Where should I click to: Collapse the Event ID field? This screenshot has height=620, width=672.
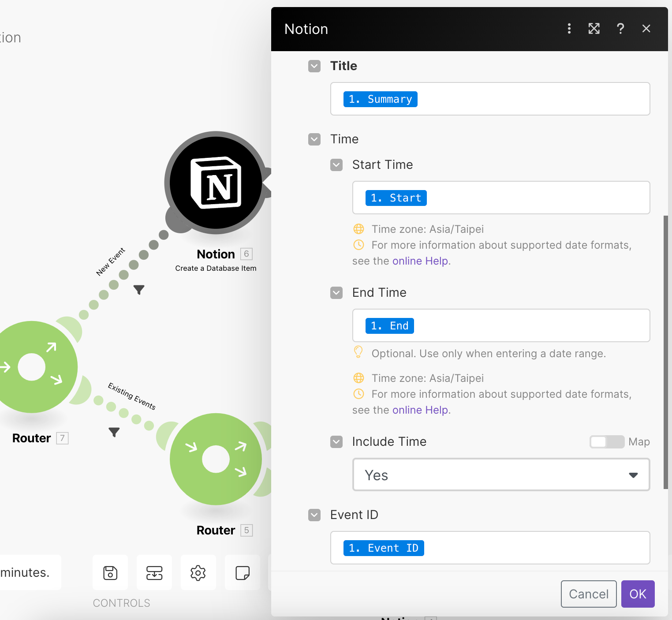click(x=314, y=515)
